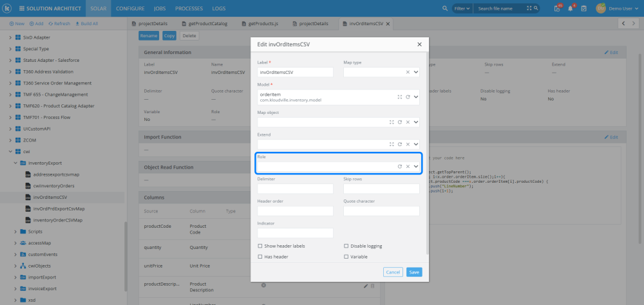Viewport: 644px width, 305px height.
Task: Switch to getProducts.js tab
Action: pyautogui.click(x=260, y=24)
